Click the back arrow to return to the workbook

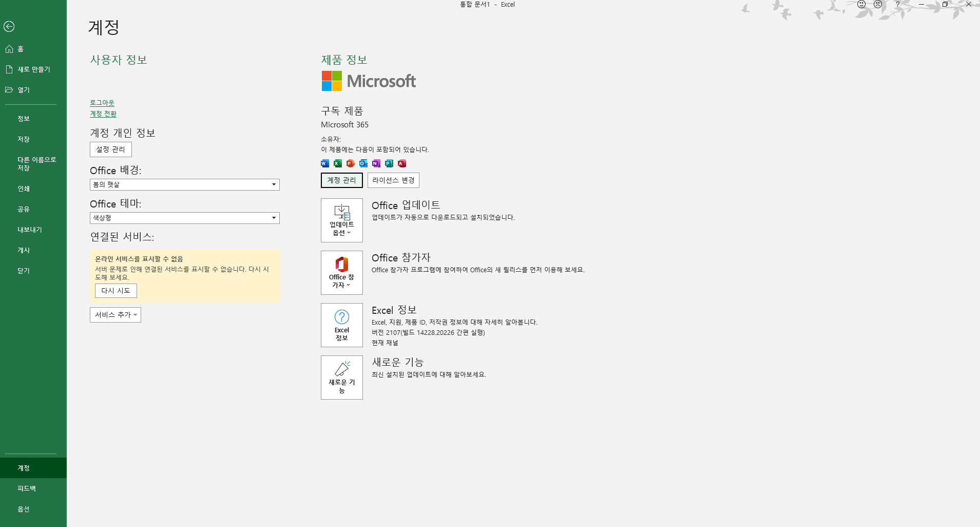click(x=9, y=26)
